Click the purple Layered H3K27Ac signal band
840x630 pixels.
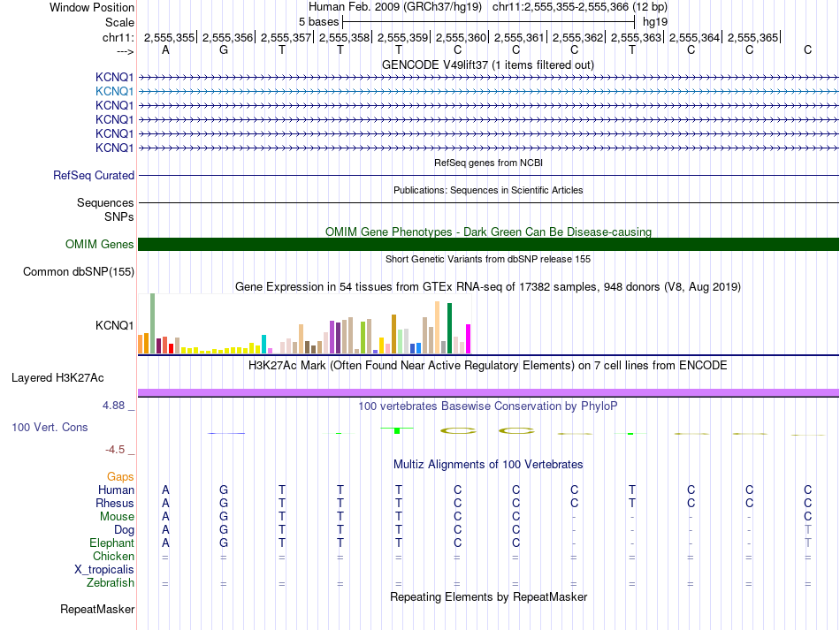point(488,393)
